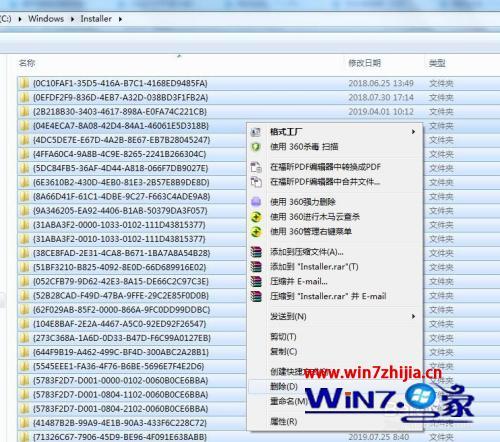Sort by the 类型 column header

click(437, 63)
